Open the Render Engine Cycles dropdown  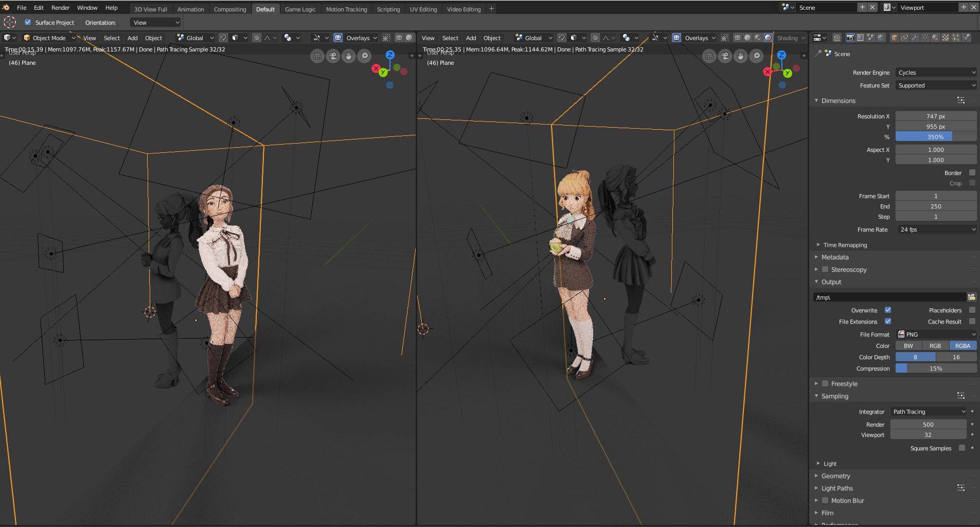point(936,73)
